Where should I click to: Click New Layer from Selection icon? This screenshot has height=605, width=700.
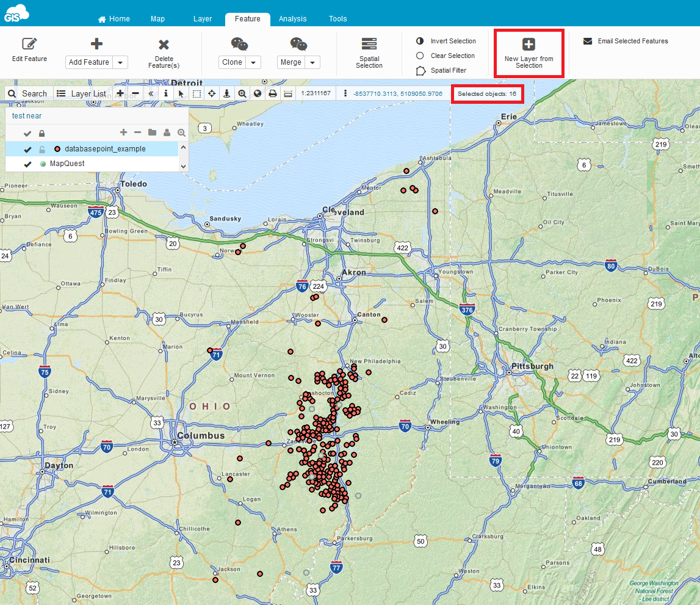coord(529,44)
